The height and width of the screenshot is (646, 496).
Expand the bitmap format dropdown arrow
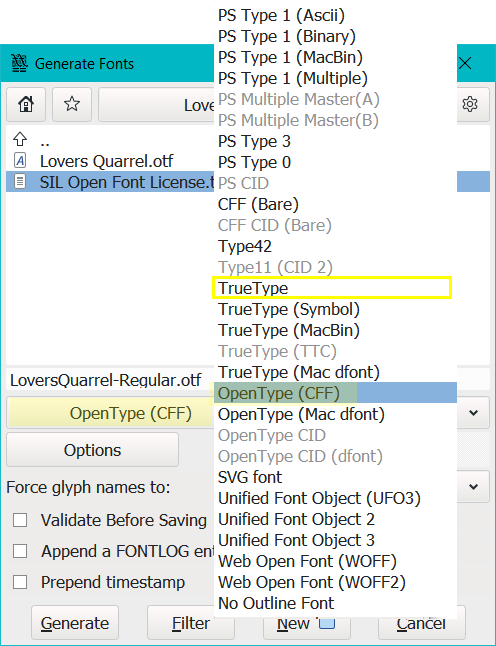click(x=473, y=413)
